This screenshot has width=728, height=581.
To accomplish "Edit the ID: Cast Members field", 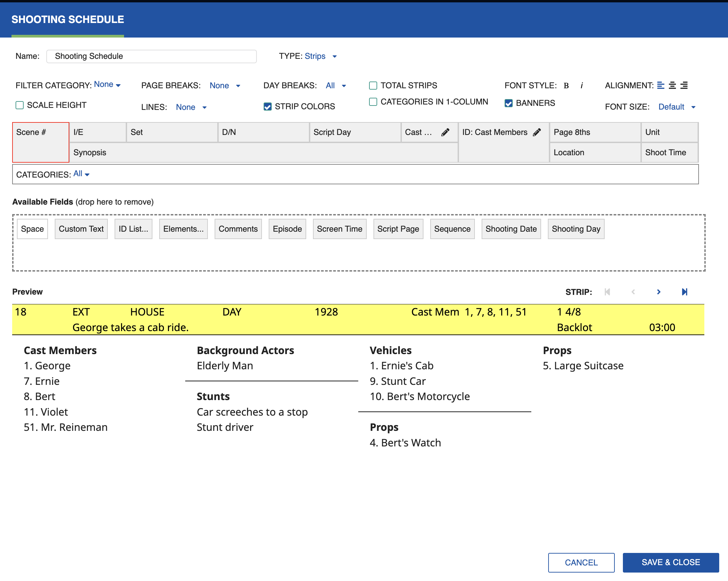I will 537,132.
